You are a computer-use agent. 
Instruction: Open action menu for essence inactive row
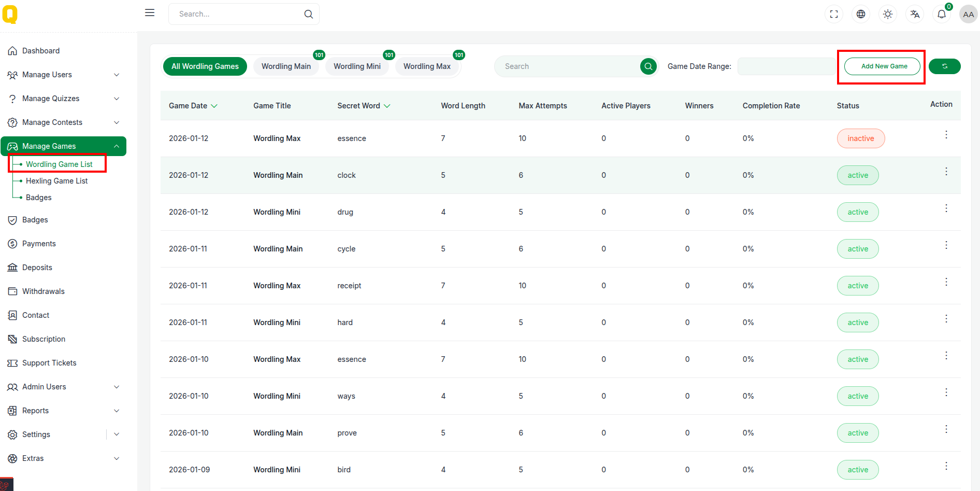click(946, 135)
